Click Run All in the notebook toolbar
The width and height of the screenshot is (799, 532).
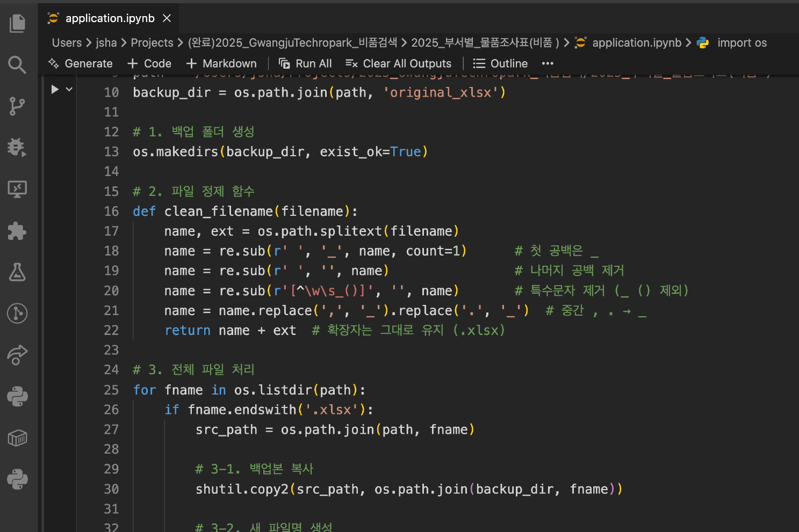click(305, 63)
